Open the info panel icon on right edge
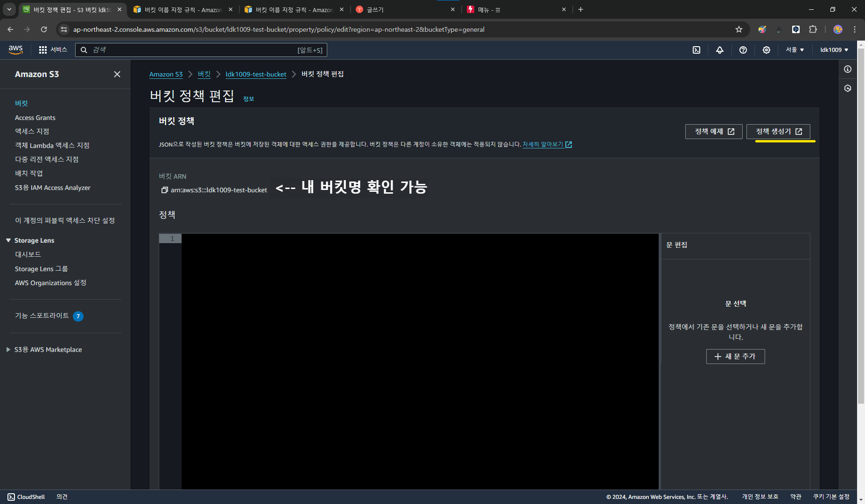The image size is (865, 504). pos(848,69)
